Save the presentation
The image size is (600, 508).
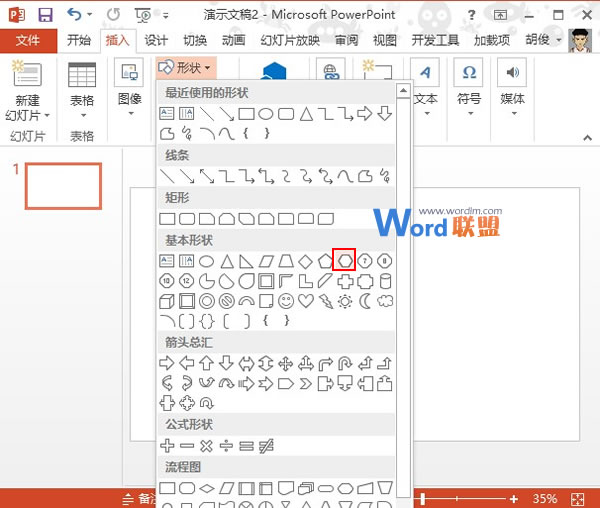pyautogui.click(x=45, y=15)
